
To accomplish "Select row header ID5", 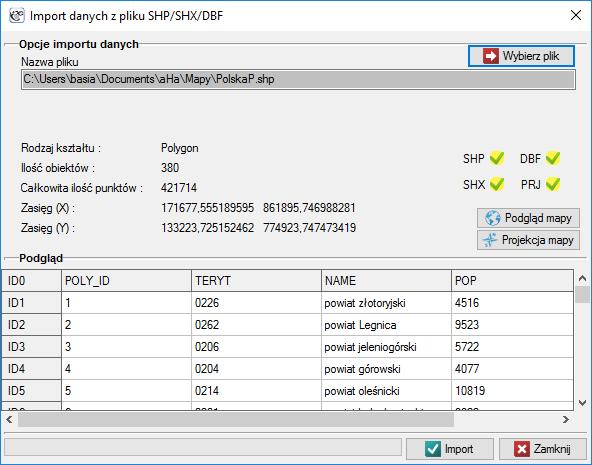I will click(32, 391).
